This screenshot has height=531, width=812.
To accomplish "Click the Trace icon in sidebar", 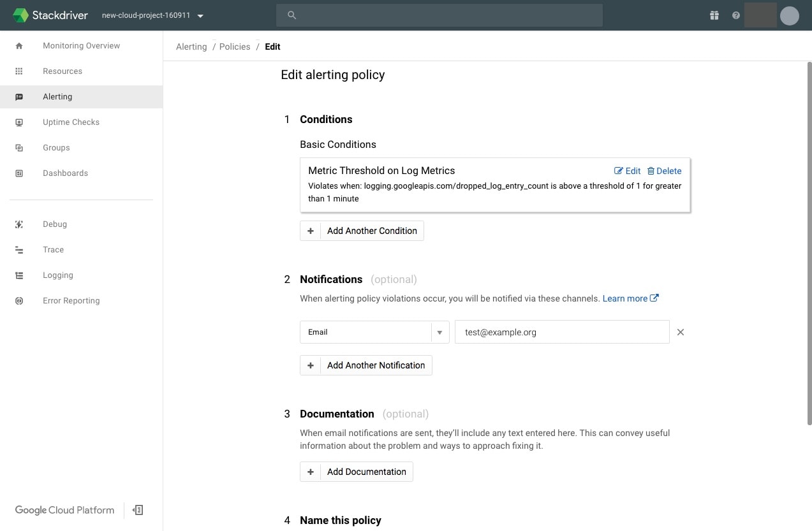I will click(x=19, y=250).
